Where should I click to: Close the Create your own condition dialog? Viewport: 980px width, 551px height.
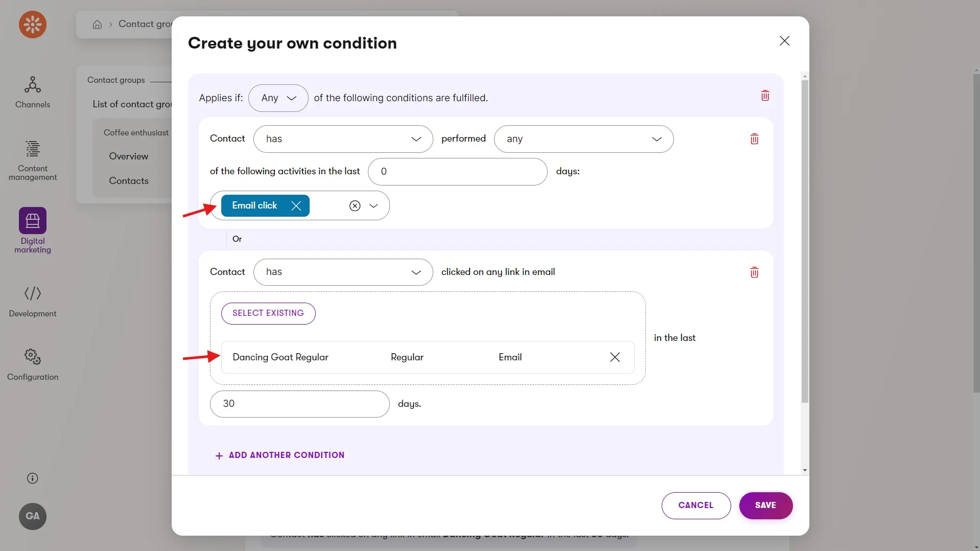coord(785,41)
